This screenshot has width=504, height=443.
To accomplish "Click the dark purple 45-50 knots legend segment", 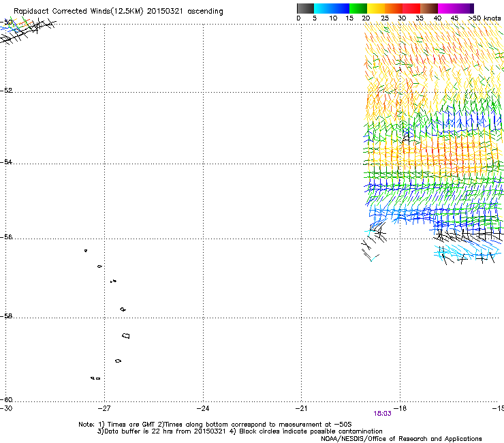I will coord(464,8).
